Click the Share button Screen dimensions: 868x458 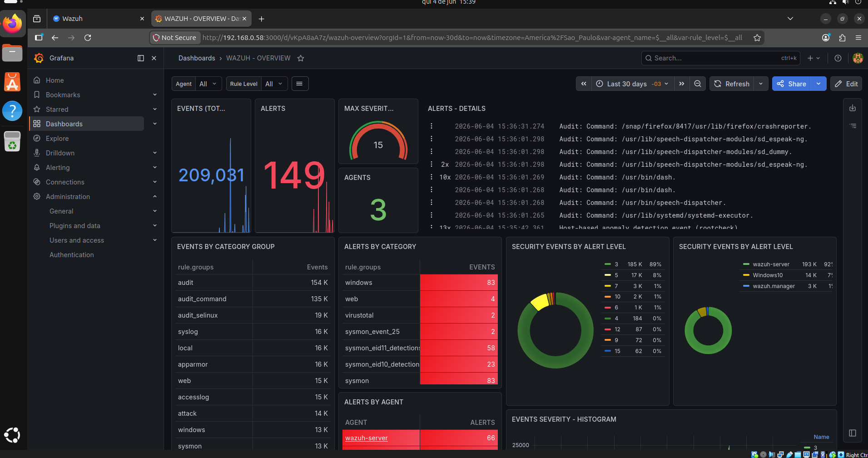click(791, 84)
